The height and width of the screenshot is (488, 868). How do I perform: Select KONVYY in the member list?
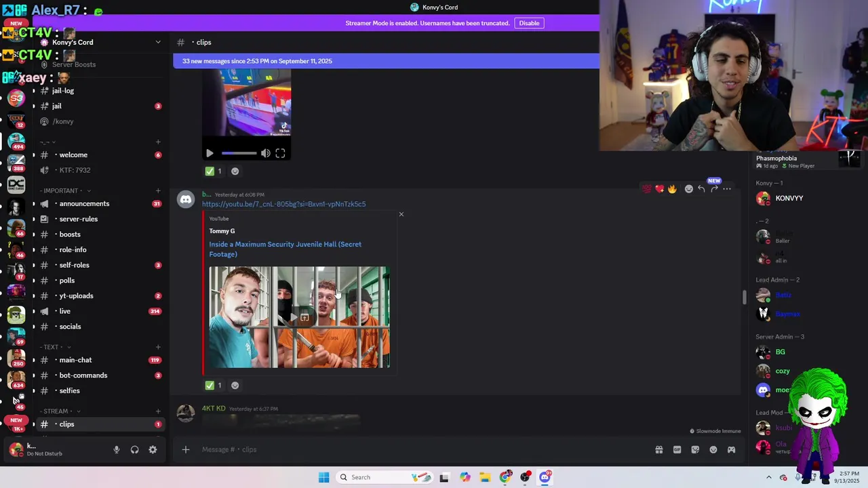coord(807,199)
